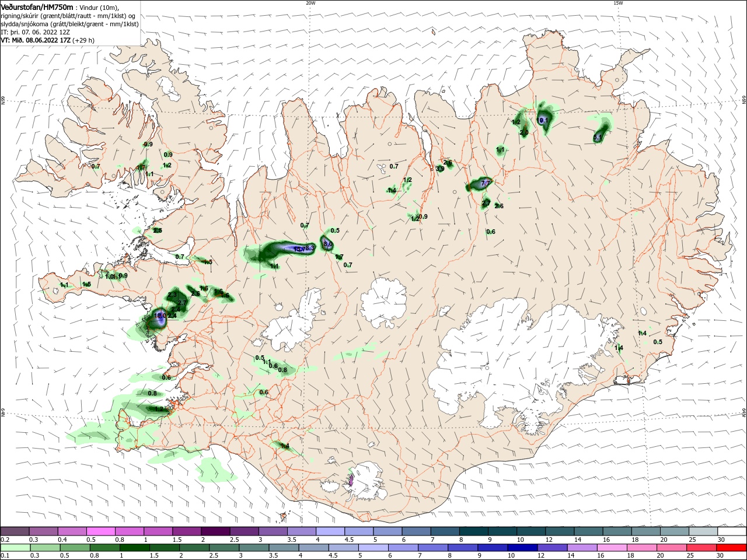This screenshot has width=747, height=560.
Task: Click the initial time line 'IT: þri. 07. 06. 2022 12Z'
Action: [35, 32]
